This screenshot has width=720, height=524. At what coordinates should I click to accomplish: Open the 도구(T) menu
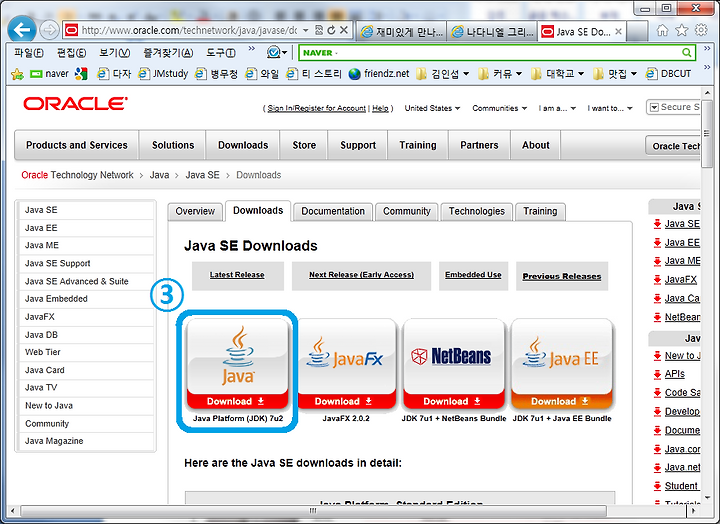point(220,53)
